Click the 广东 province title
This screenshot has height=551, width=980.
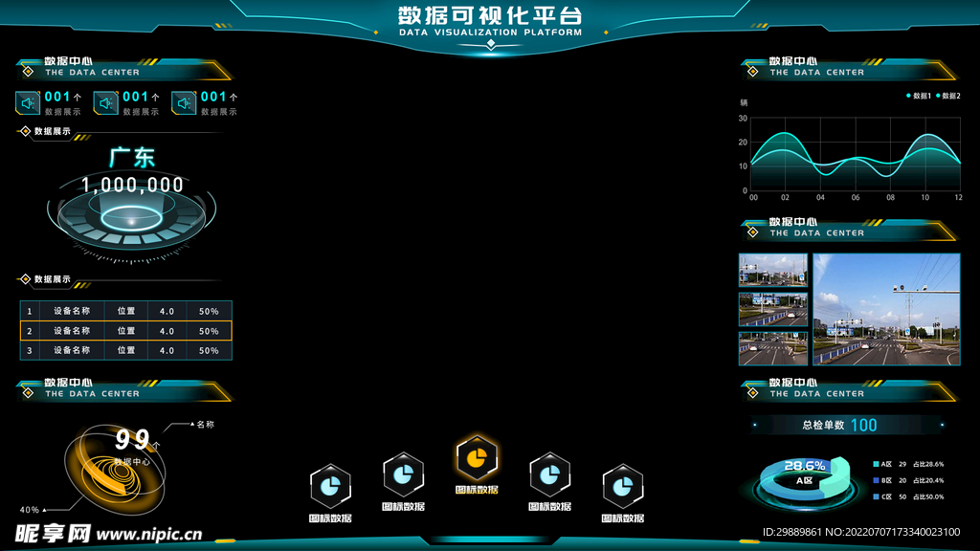(132, 158)
